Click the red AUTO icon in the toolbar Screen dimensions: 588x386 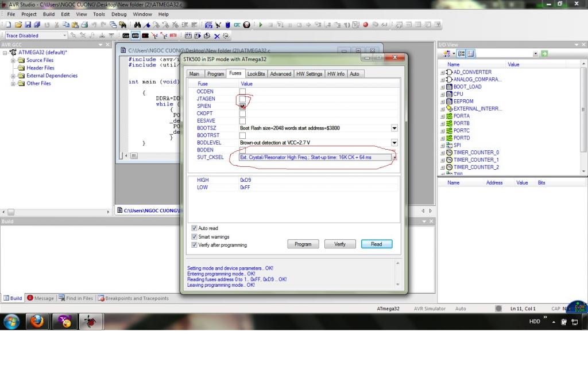pos(173,36)
